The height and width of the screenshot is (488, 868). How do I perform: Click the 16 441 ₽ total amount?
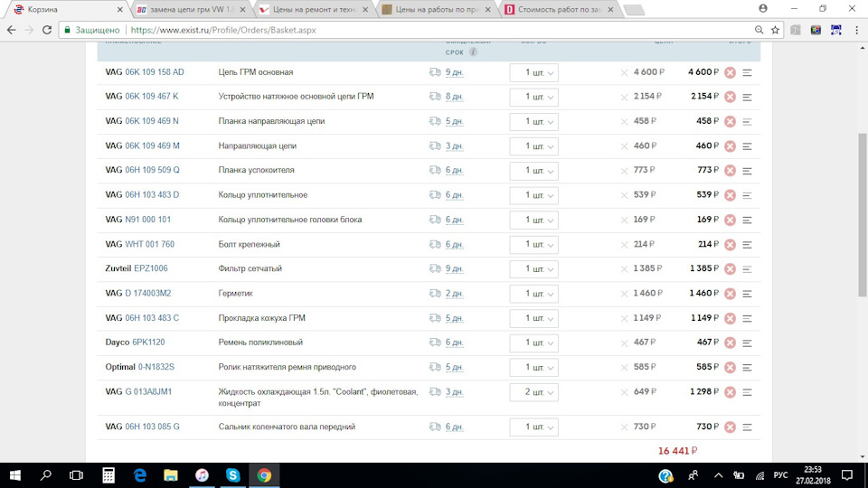tap(677, 451)
